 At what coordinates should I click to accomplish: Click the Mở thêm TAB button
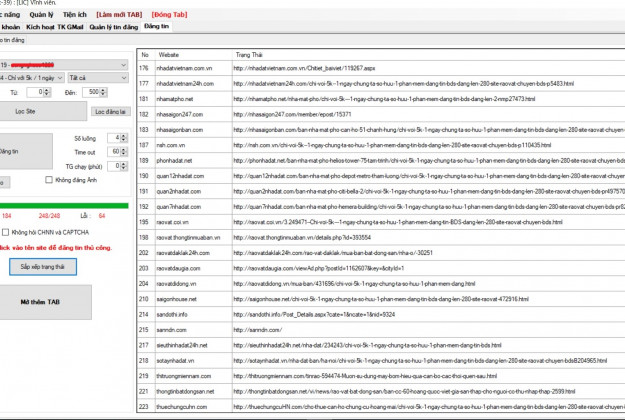[45, 302]
